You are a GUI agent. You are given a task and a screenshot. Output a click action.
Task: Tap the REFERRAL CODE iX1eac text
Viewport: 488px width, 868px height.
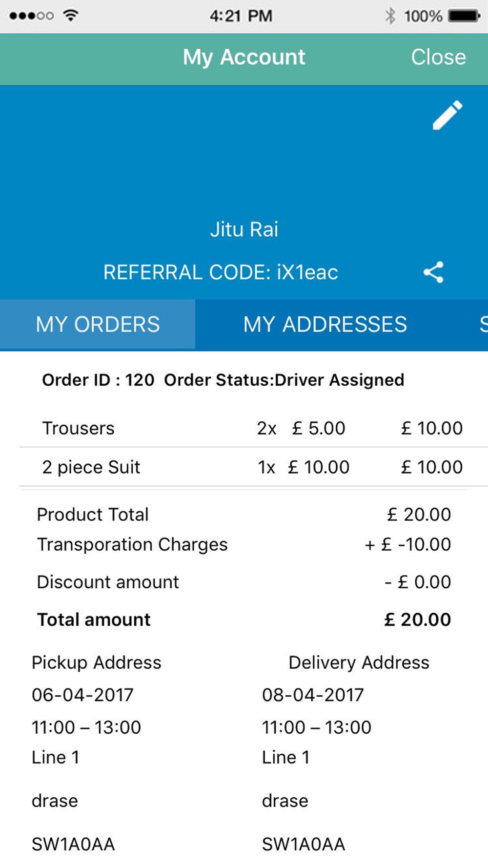pos(221,272)
